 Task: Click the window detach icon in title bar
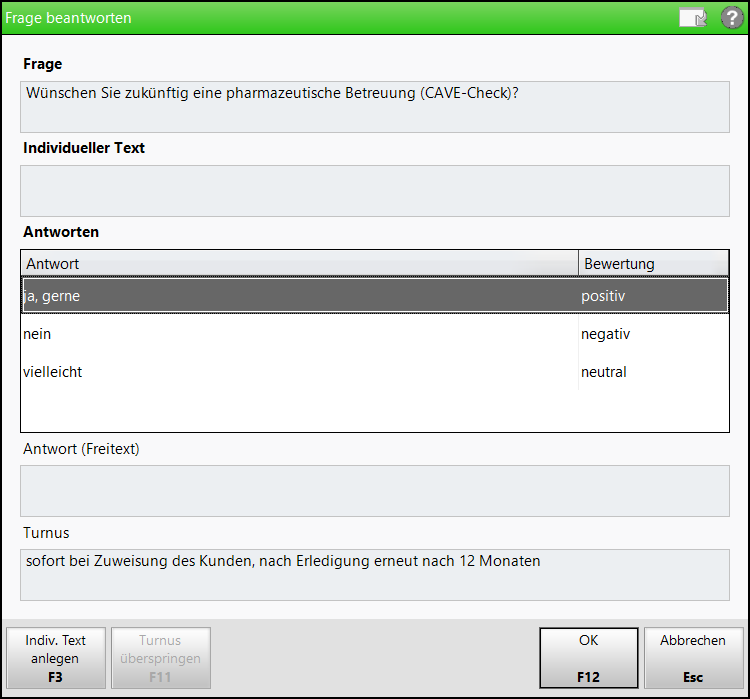click(693, 18)
